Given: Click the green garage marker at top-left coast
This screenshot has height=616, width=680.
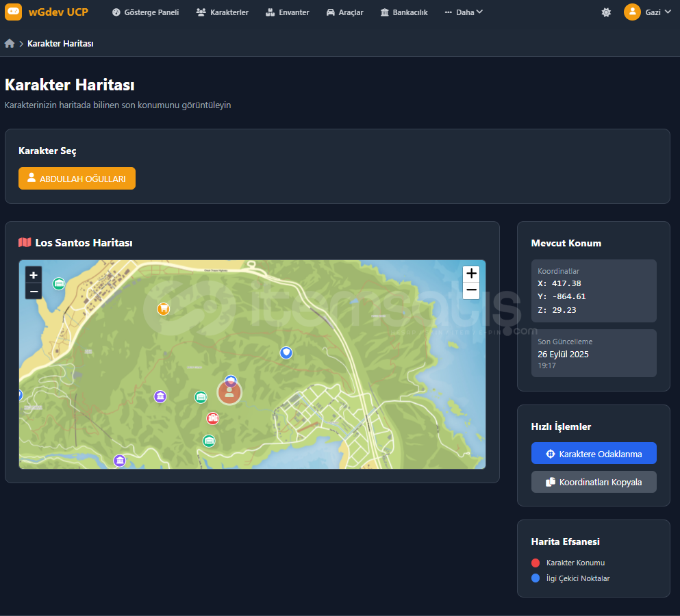Looking at the screenshot, I should (59, 283).
